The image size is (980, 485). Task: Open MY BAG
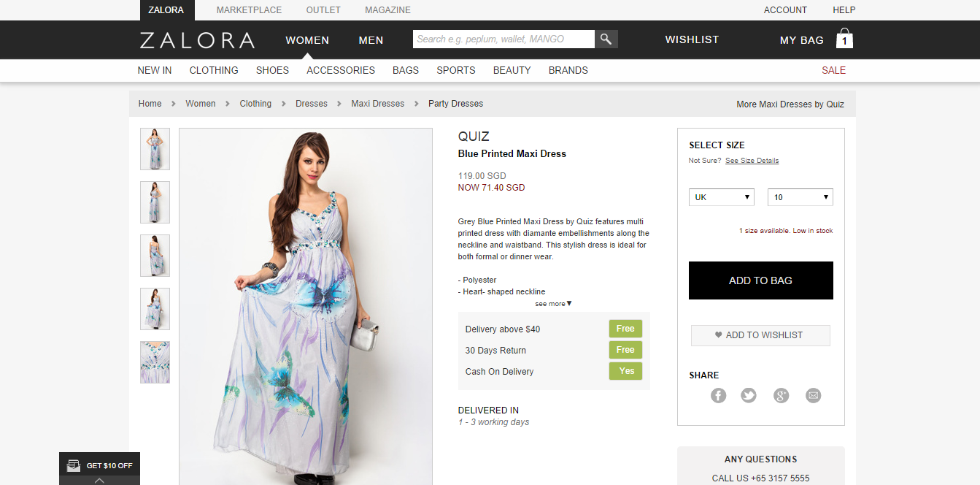point(801,40)
